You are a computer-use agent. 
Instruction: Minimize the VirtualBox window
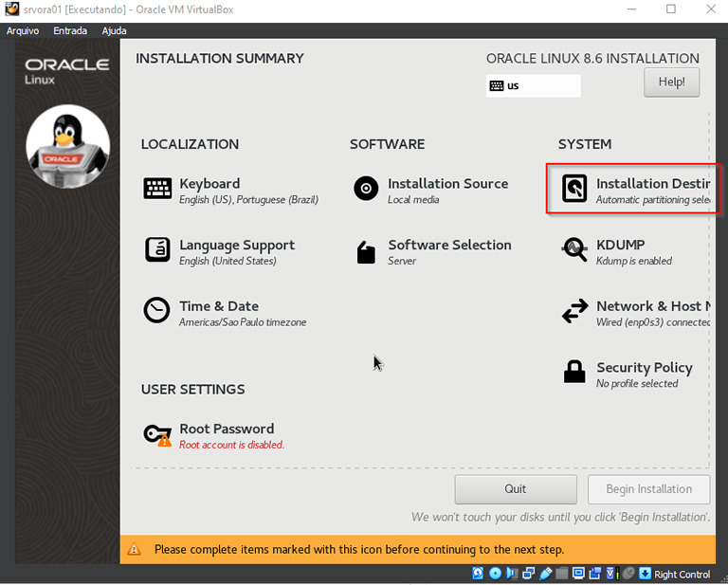(631, 9)
